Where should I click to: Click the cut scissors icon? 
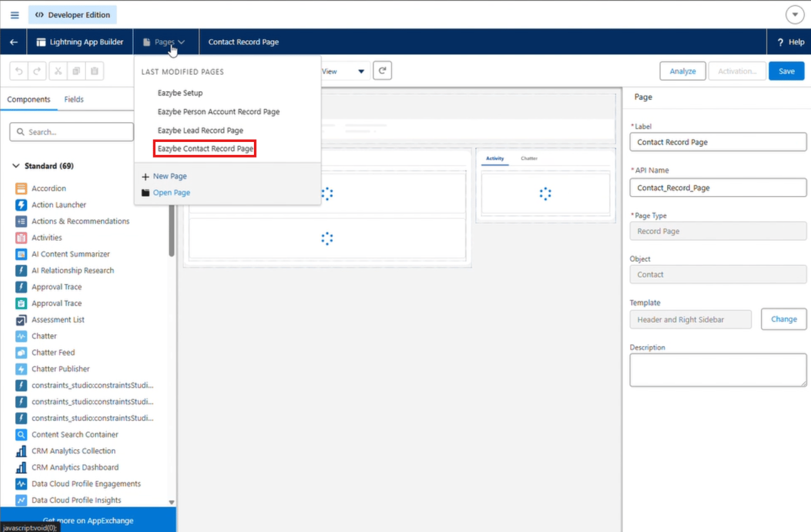(58, 71)
